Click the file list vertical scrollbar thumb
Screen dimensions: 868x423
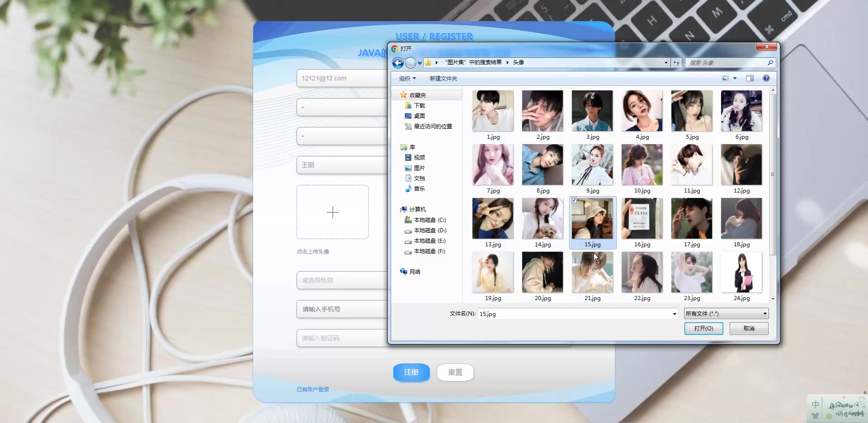[x=773, y=174]
